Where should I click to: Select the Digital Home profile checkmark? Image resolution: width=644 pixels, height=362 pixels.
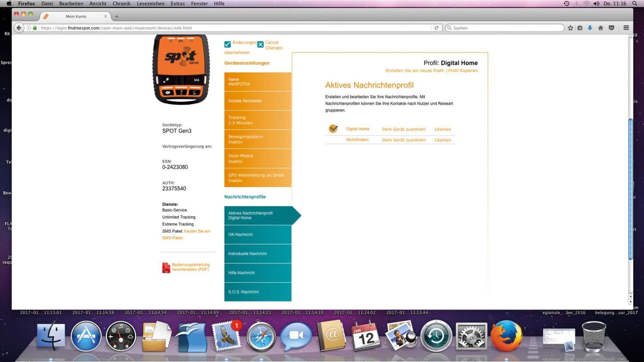point(333,128)
